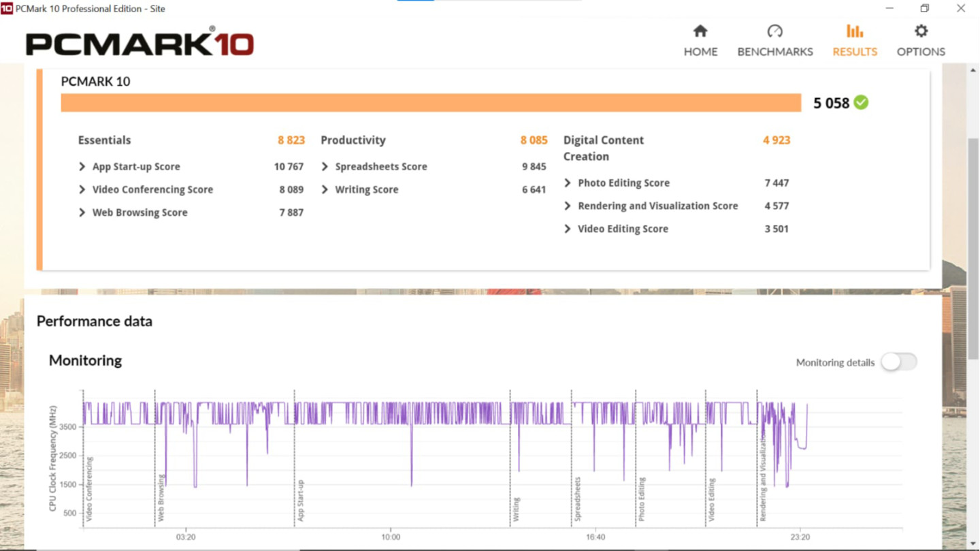Click the 10:00 time label on chart axis
980x551 pixels.
click(391, 537)
